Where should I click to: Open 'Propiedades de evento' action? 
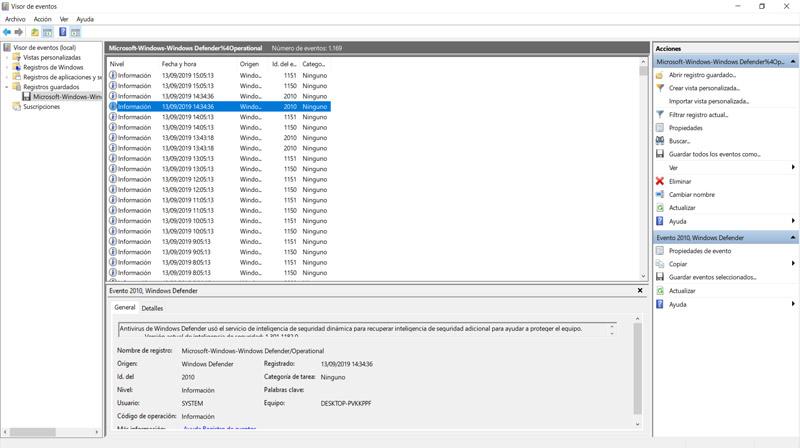pyautogui.click(x=700, y=251)
